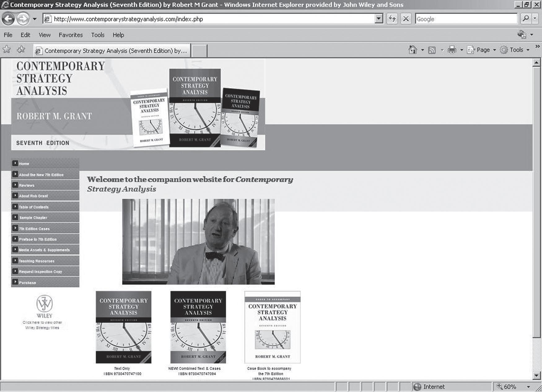The width and height of the screenshot is (542, 392).
Task: Refresh the page with the Refresh icon
Action: coord(392,19)
